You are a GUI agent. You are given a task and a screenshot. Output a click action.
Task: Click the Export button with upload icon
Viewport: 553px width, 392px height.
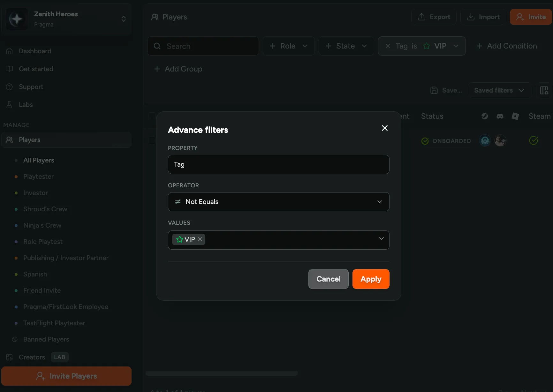(x=434, y=17)
